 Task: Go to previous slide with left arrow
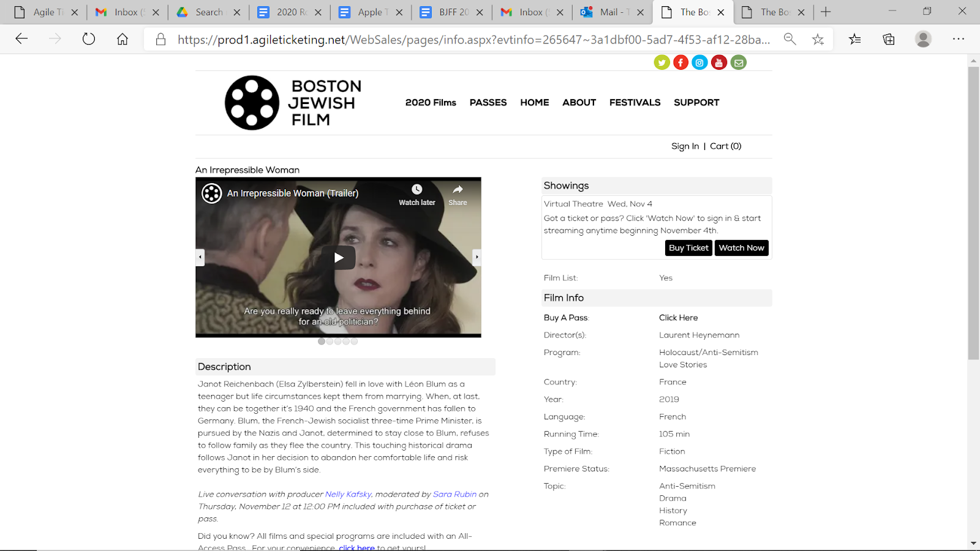pos(200,257)
